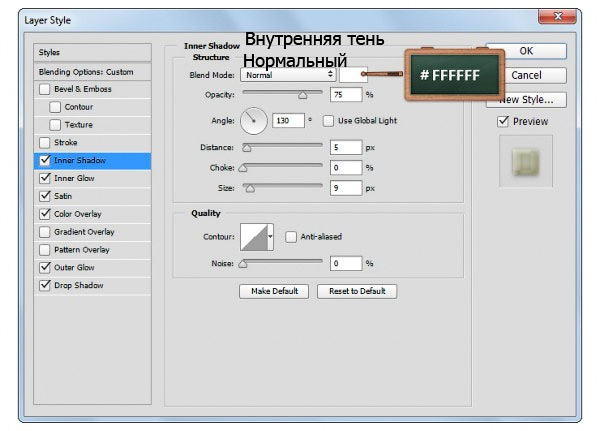The height and width of the screenshot is (431, 600).
Task: Enable the Stroke checkbox
Action: (44, 143)
